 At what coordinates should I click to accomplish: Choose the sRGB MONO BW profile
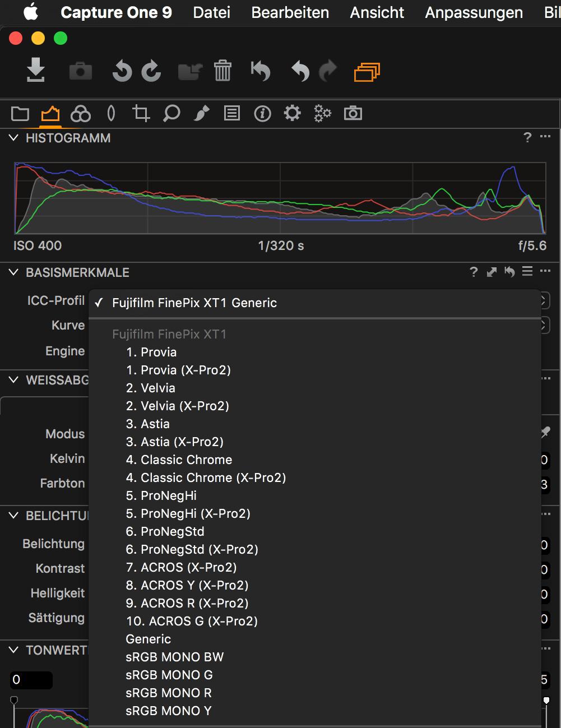314,657
